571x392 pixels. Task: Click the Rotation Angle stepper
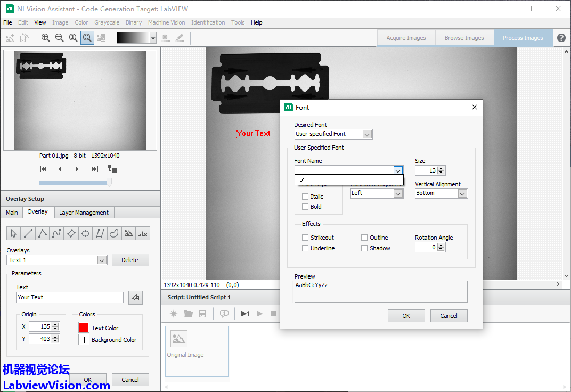[x=441, y=247]
